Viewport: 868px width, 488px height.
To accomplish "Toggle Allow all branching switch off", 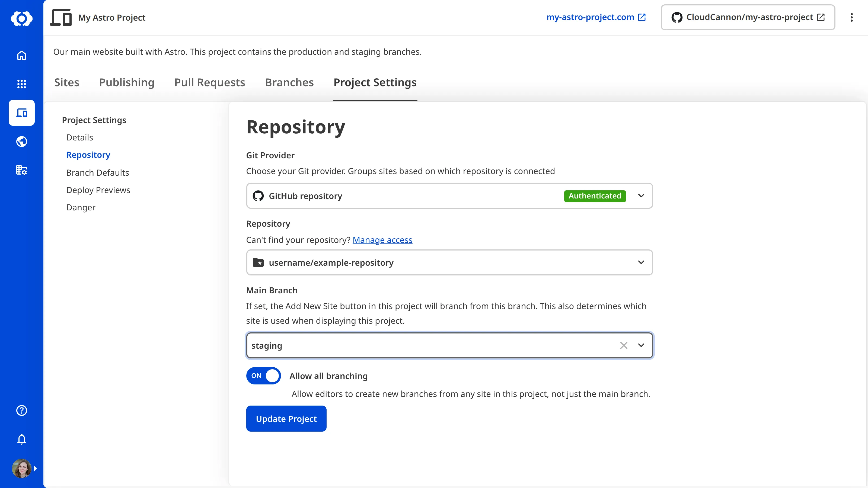I will (263, 375).
